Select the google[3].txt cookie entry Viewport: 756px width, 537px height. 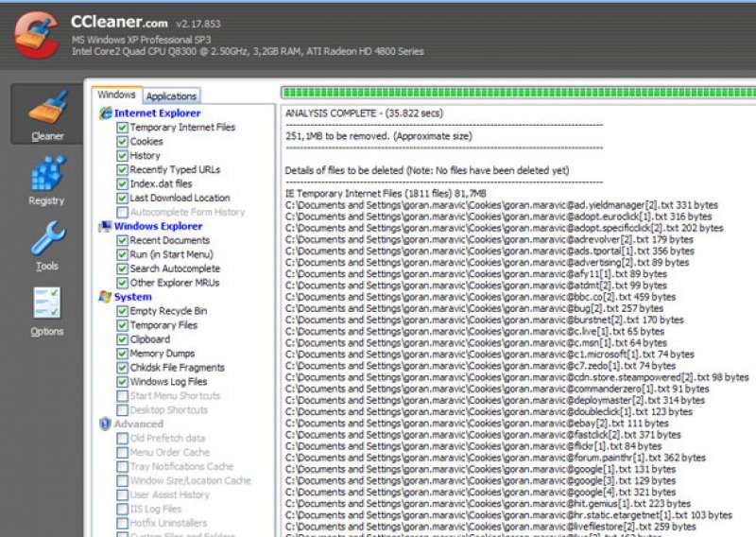(480, 480)
